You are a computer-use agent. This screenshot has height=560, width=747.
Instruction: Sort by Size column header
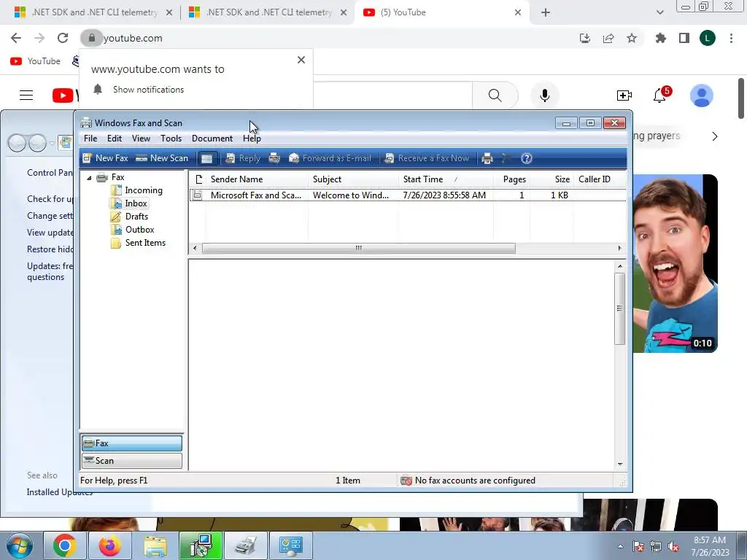[551, 179]
